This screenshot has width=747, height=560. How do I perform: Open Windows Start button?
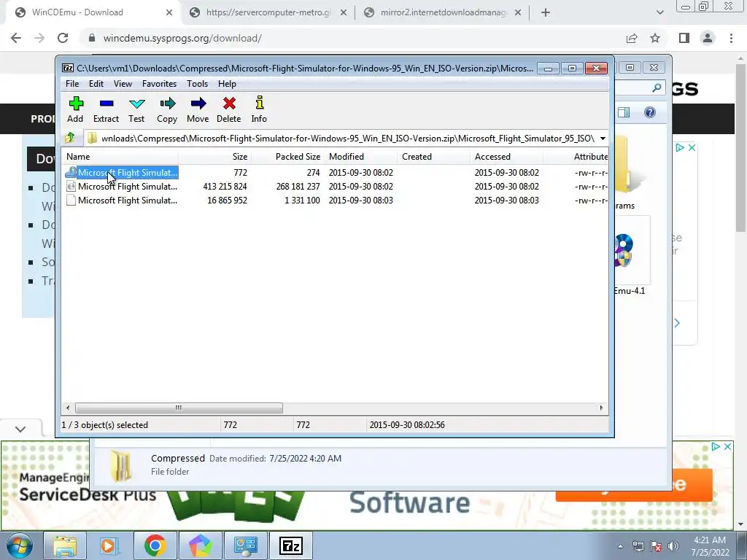pos(18,545)
